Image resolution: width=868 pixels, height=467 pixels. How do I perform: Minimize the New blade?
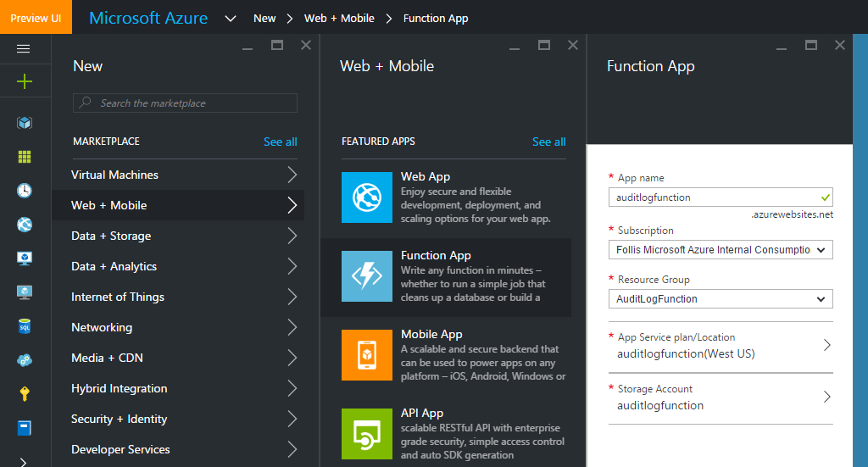tap(248, 47)
